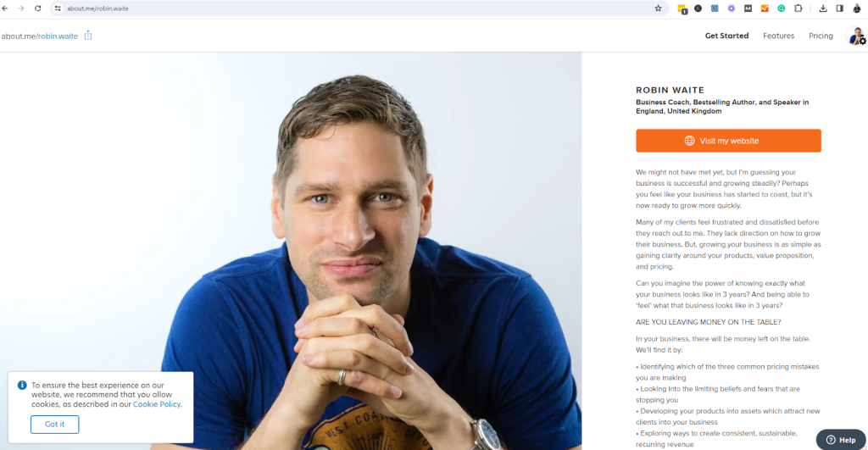Toggle the browser side panel icon
The image size is (868, 450).
[x=840, y=8]
